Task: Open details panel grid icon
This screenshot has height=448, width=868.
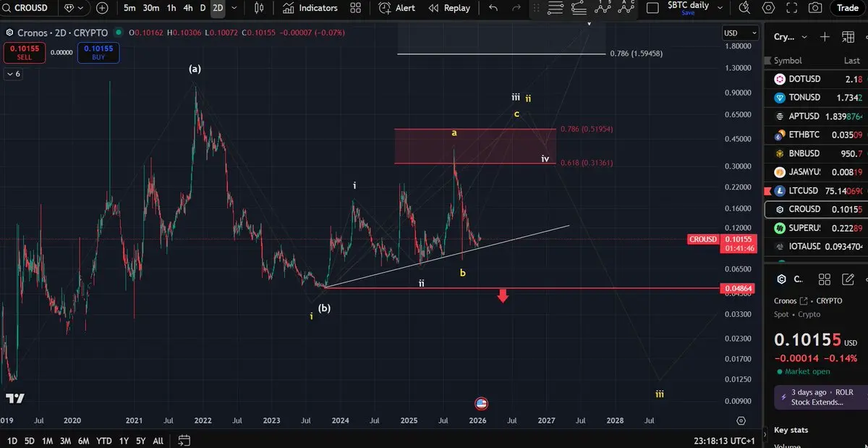Action: (x=824, y=279)
